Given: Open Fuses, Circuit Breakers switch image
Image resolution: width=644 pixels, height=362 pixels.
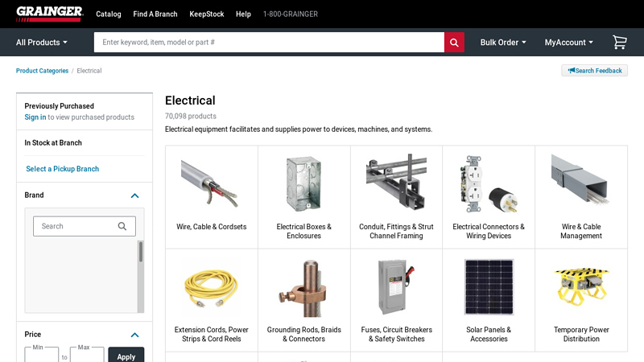Looking at the screenshot, I should [396, 287].
